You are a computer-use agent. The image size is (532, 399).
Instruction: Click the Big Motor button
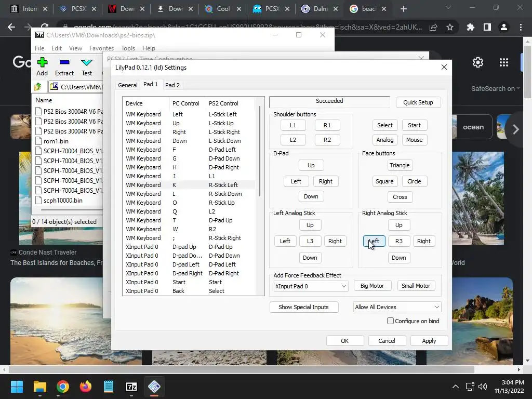point(372,286)
